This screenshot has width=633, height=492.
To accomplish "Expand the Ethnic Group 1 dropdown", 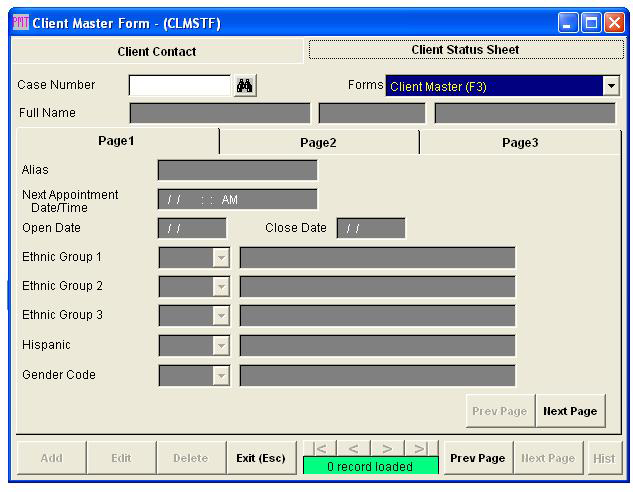I will (x=221, y=258).
